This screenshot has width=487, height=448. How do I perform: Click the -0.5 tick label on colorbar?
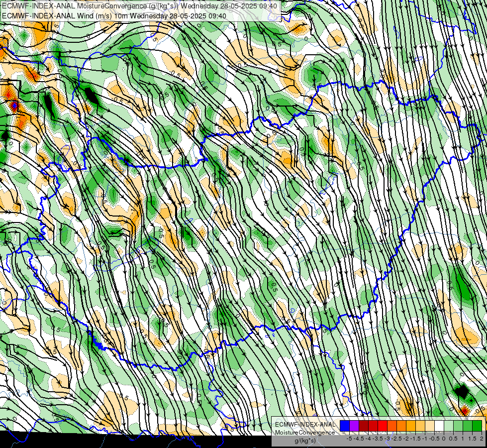point(435,439)
